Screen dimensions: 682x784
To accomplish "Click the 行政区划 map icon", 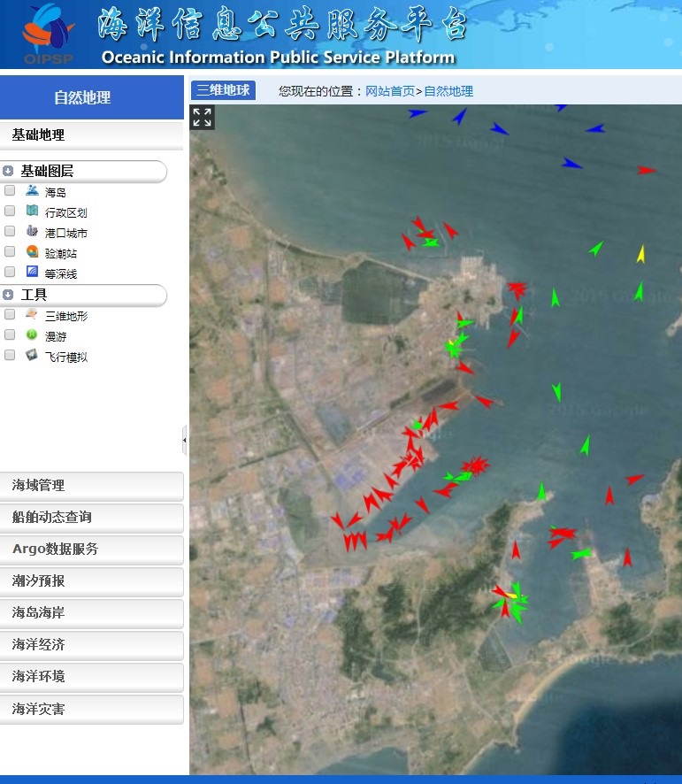I will coord(32,211).
